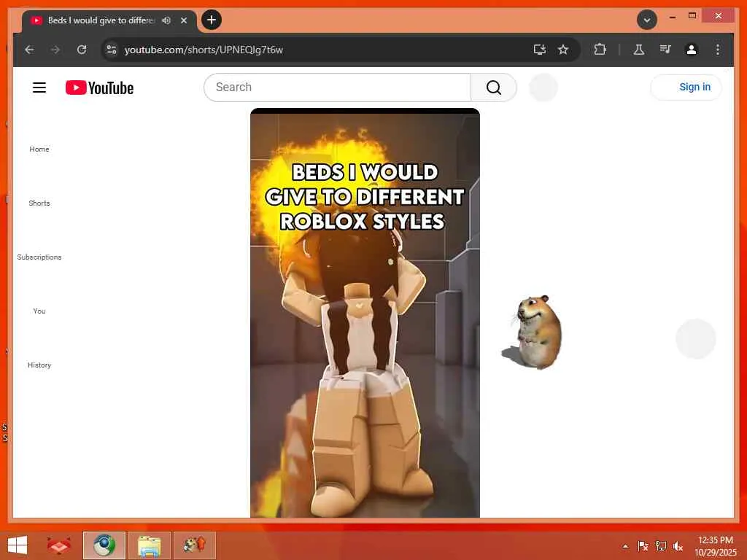Screen dimensions: 747x560
Task: Show hidden system tray icons
Action: (625, 546)
